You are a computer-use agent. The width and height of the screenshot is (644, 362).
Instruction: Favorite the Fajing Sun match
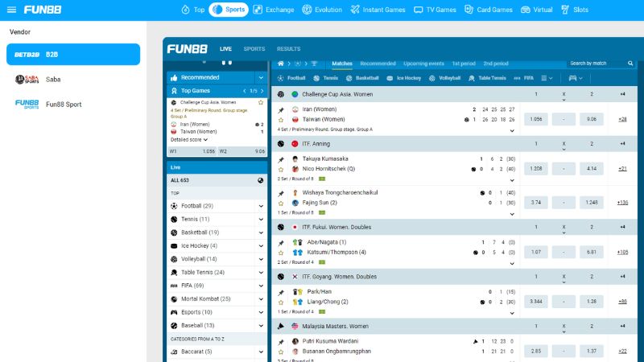pos(281,204)
